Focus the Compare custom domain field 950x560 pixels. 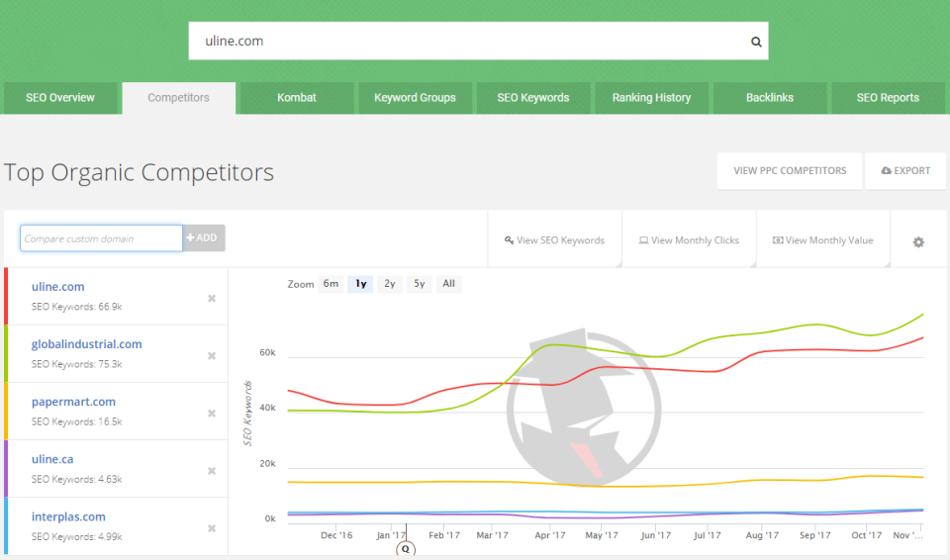coord(101,238)
